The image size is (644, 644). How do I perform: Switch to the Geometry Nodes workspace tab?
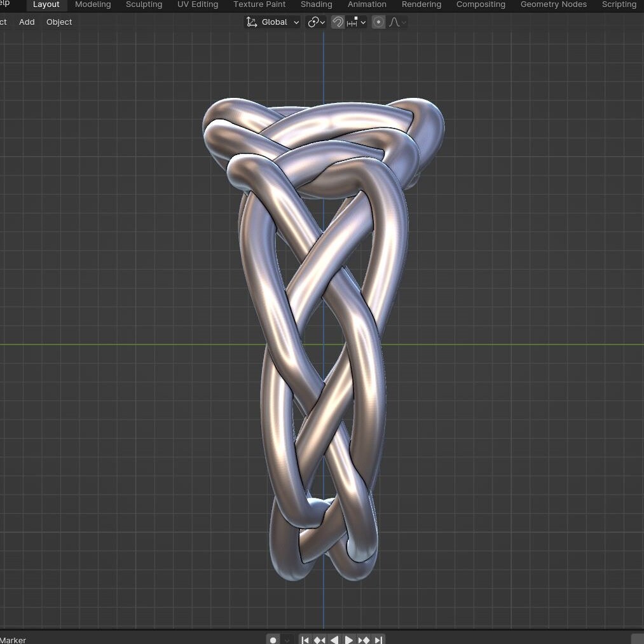(553, 4)
